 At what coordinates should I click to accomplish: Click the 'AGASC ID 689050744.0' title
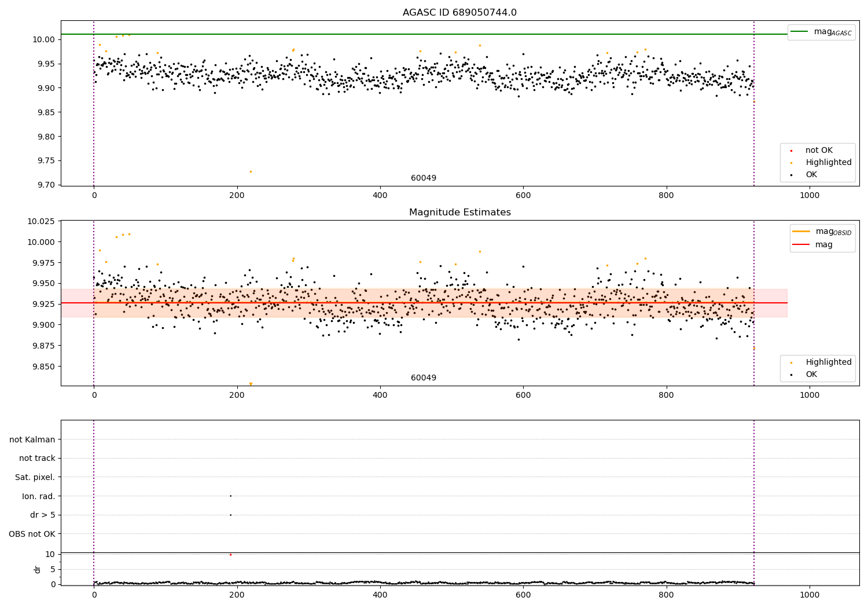[x=459, y=13]
